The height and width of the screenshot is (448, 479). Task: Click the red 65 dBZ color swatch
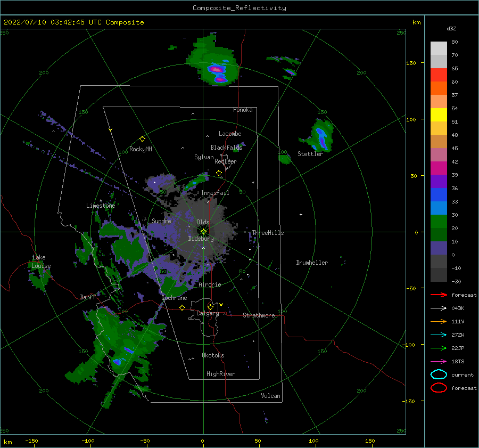pyautogui.click(x=439, y=75)
